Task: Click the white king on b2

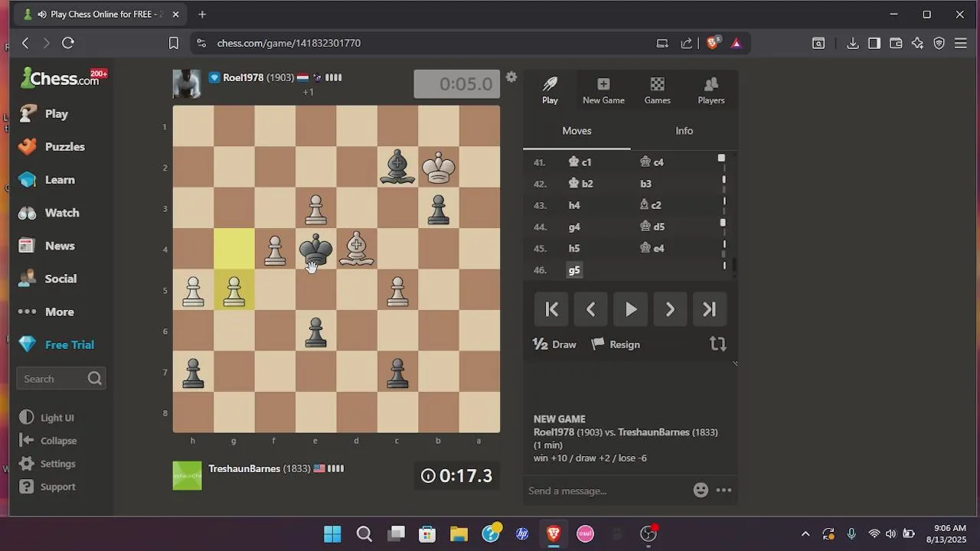Action: point(439,168)
